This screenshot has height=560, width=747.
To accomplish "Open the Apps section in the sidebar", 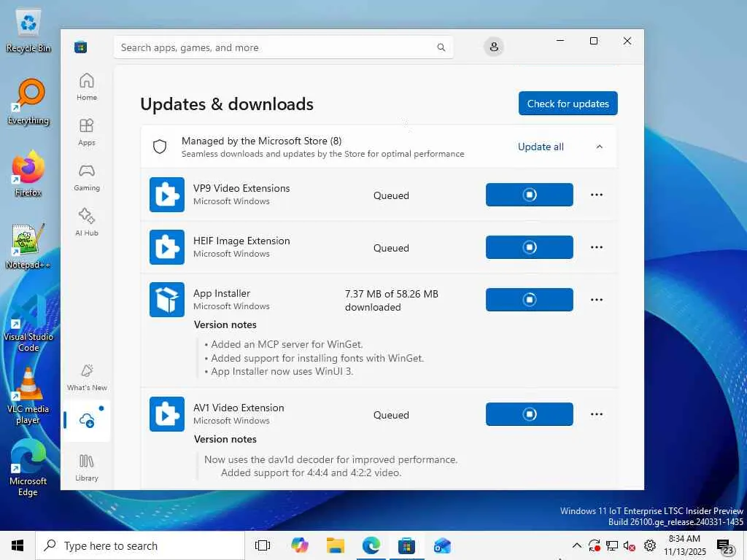I will click(x=87, y=132).
